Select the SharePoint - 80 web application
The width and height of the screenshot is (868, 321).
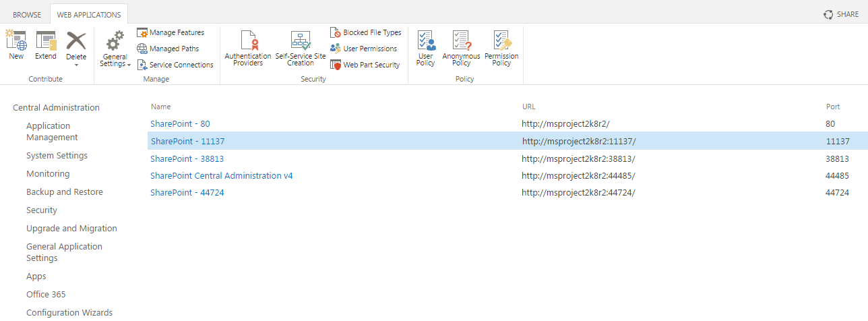(180, 123)
